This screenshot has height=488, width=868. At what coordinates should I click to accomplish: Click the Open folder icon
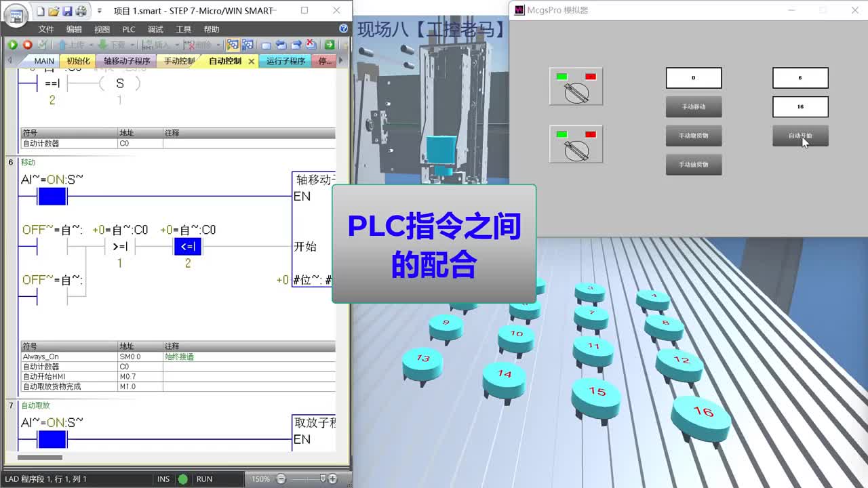pyautogui.click(x=54, y=11)
